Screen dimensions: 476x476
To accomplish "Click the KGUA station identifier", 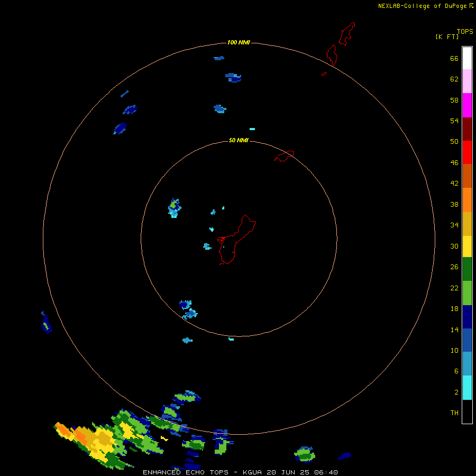I will [253, 472].
